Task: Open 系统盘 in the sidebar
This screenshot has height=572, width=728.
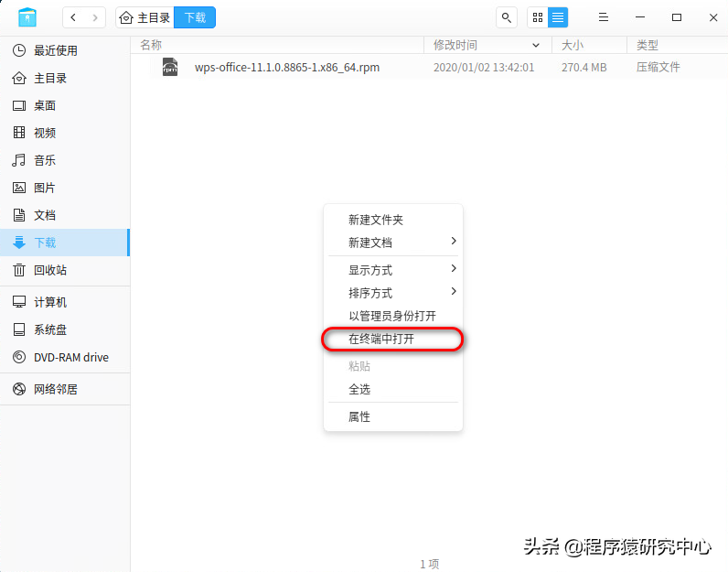Action: 65,329
